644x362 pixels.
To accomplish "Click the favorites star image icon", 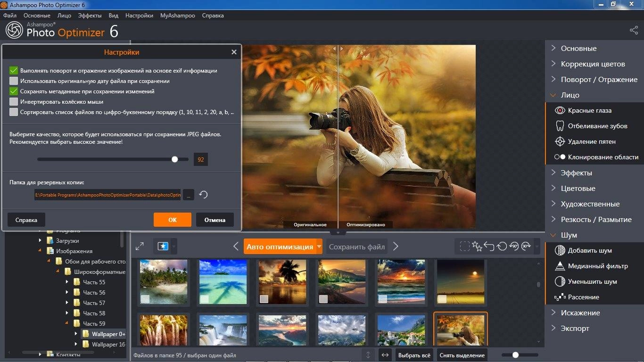I will [163, 246].
